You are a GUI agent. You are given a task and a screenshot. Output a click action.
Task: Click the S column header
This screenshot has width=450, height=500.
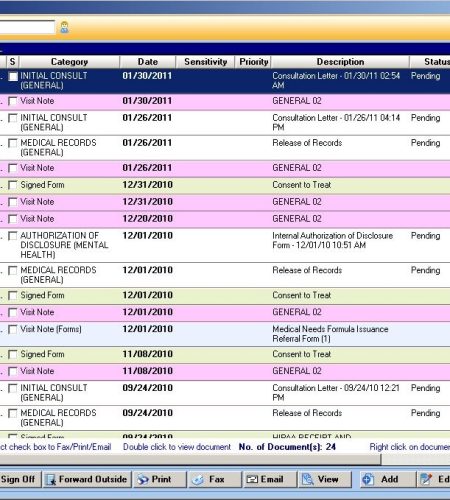coord(13,62)
